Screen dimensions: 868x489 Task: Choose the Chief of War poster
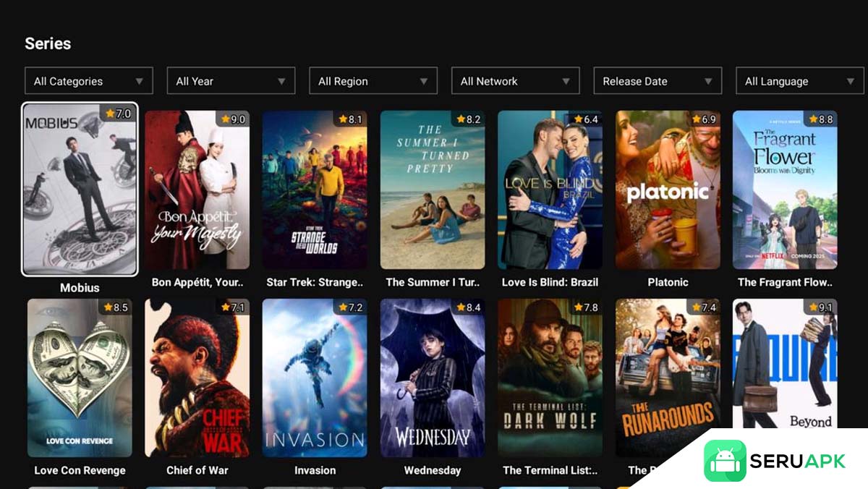pos(197,378)
